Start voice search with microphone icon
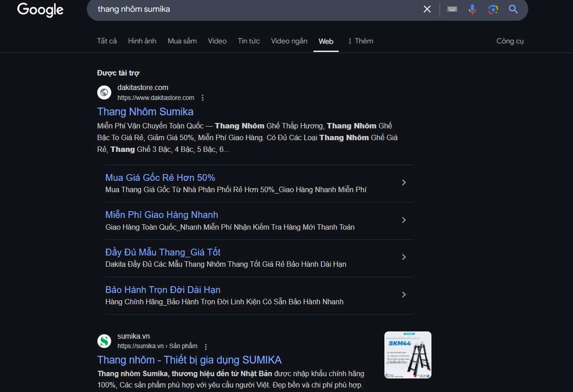This screenshot has height=392, width=573. 472,9
